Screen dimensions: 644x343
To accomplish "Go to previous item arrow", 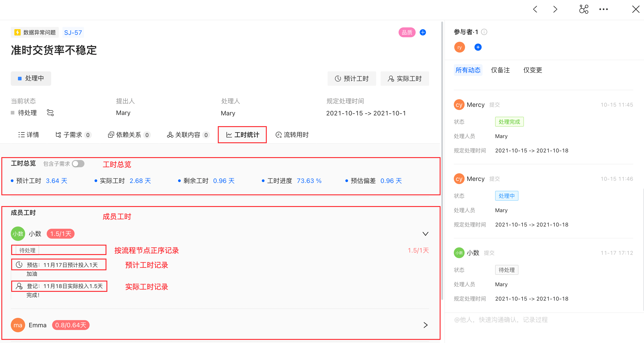I will click(x=535, y=9).
